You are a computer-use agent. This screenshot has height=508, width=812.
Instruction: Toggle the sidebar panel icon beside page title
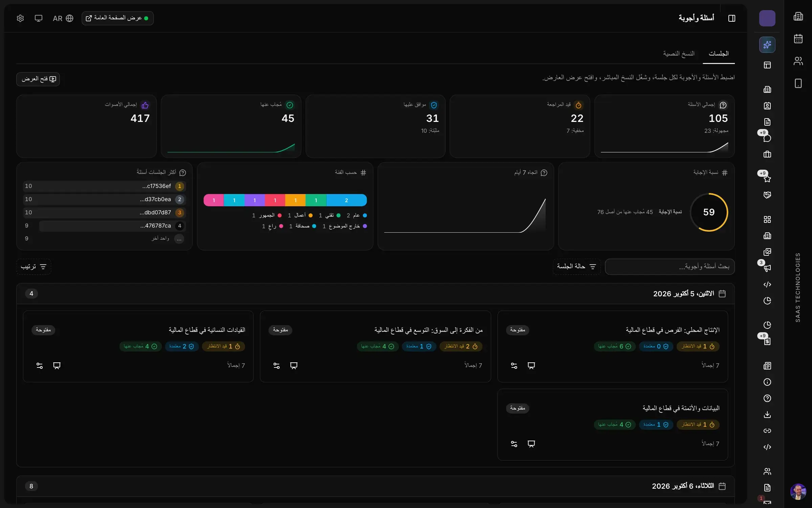point(731,18)
